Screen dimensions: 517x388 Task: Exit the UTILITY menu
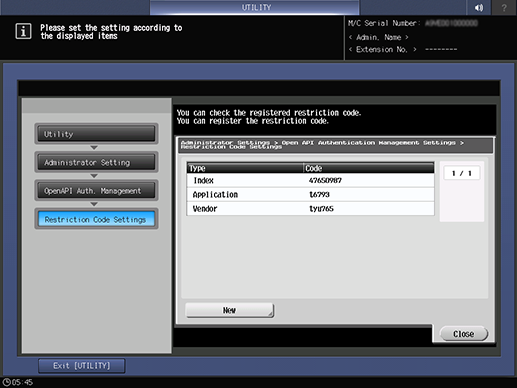(82, 366)
